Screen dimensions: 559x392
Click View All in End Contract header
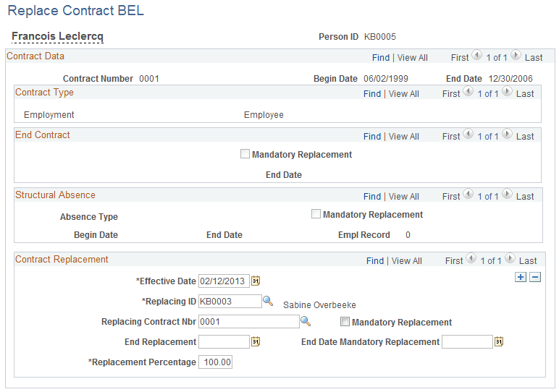(x=404, y=137)
